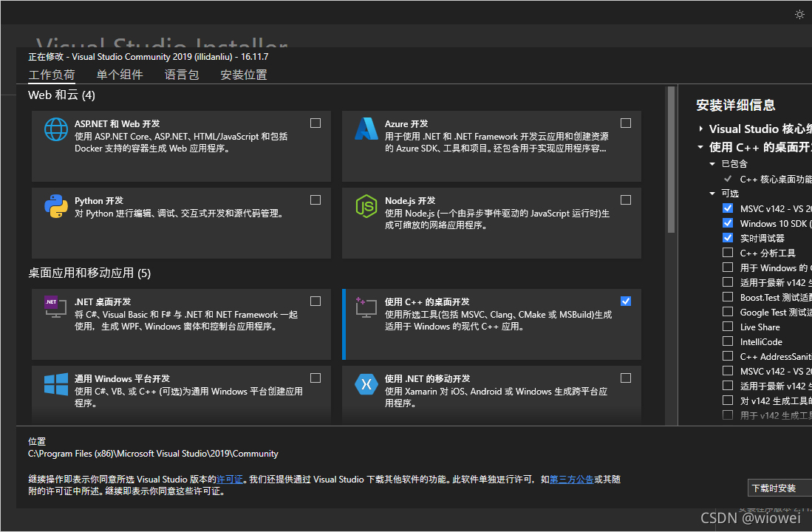
Task: Click the ASP.NET globe icon
Action: [56, 129]
